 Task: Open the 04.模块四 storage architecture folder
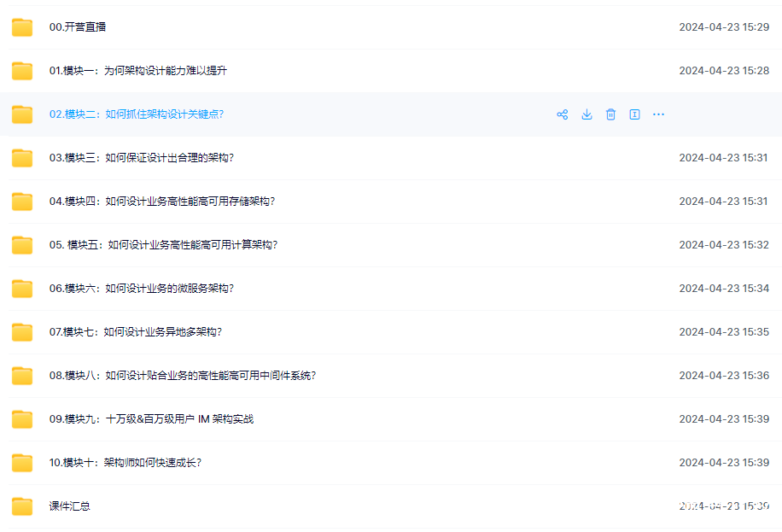click(x=161, y=202)
